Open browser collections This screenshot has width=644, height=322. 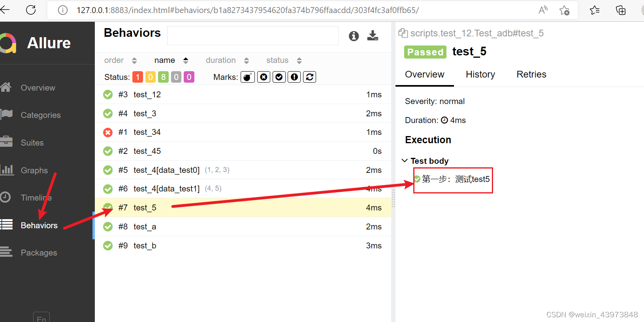[621, 10]
